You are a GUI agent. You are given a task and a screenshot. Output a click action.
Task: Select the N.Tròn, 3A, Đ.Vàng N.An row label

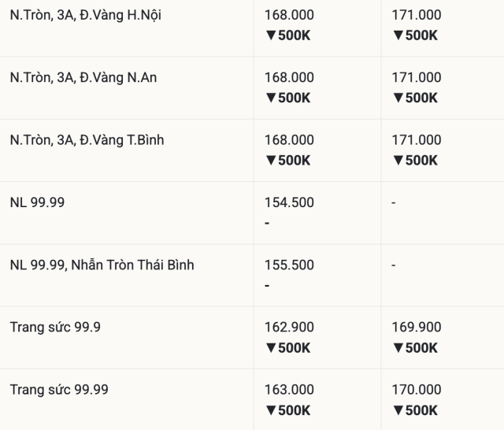coord(83,77)
